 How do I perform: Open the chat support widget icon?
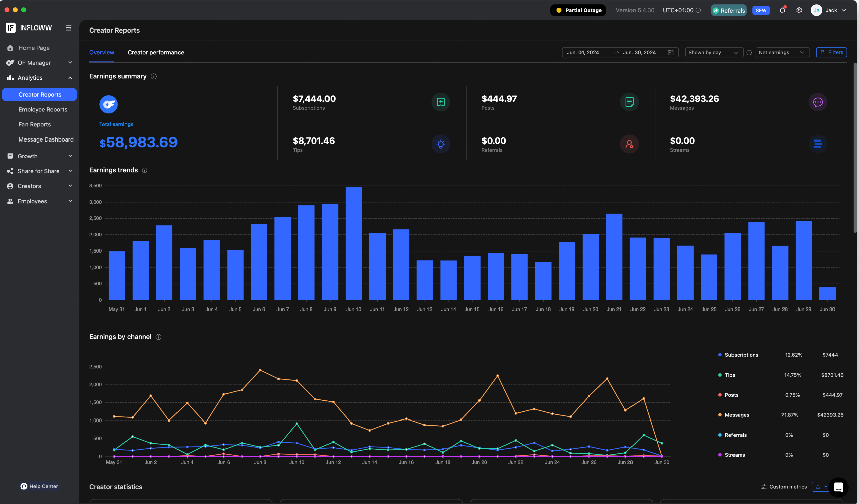(x=838, y=487)
